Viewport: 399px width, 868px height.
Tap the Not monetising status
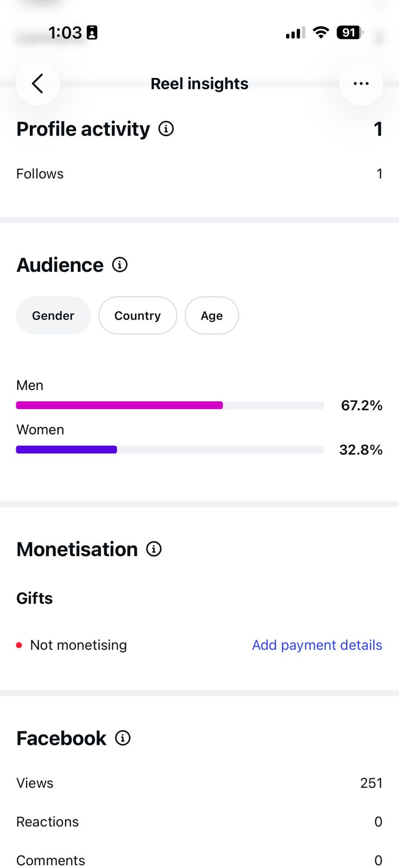(72, 645)
